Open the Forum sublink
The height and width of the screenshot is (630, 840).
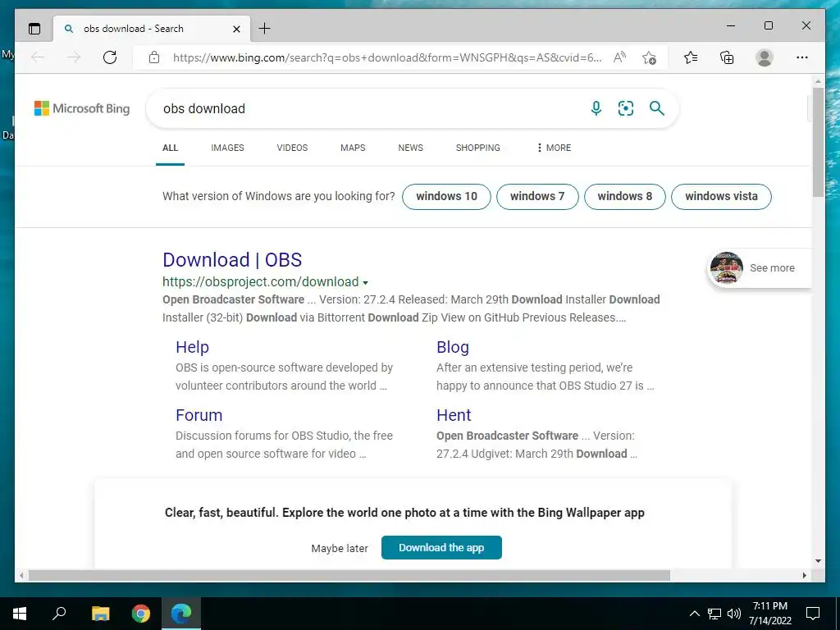tap(199, 415)
